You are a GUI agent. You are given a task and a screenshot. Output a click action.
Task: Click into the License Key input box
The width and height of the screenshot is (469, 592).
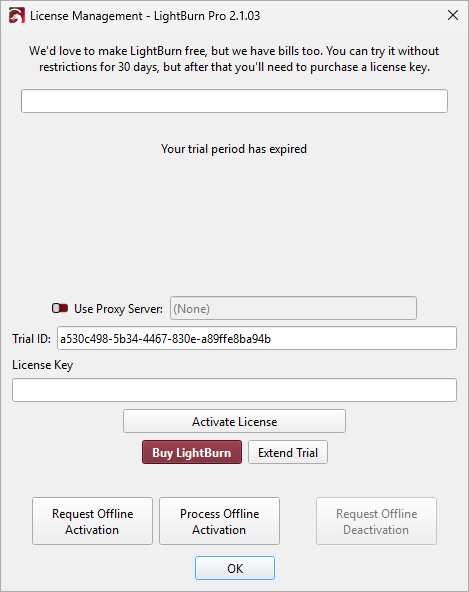tap(234, 390)
